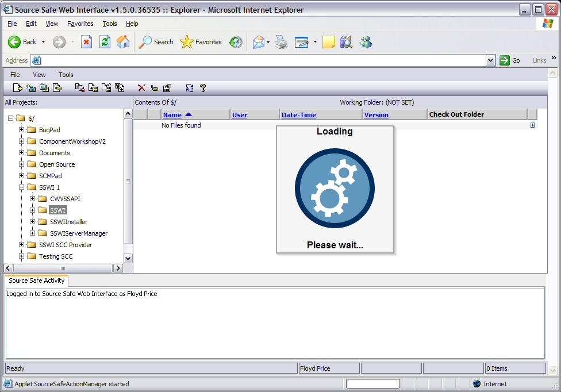Click the blue Refresh arrows toolbar icon
561x392 pixels.
click(x=190, y=88)
